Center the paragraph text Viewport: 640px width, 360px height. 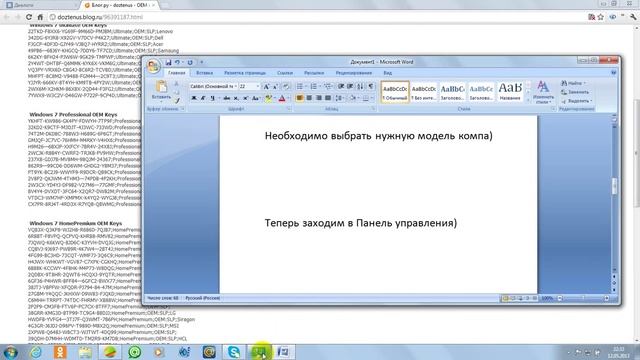pos(309,98)
